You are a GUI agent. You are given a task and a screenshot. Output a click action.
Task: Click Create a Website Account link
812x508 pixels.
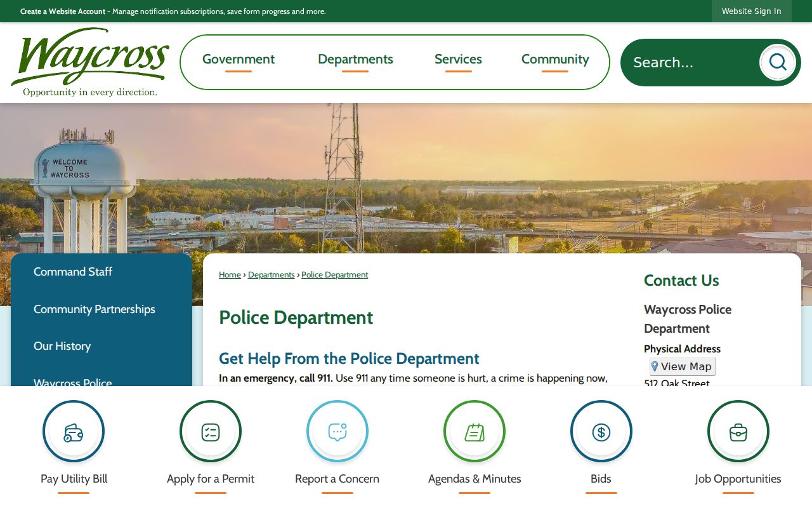coord(63,11)
